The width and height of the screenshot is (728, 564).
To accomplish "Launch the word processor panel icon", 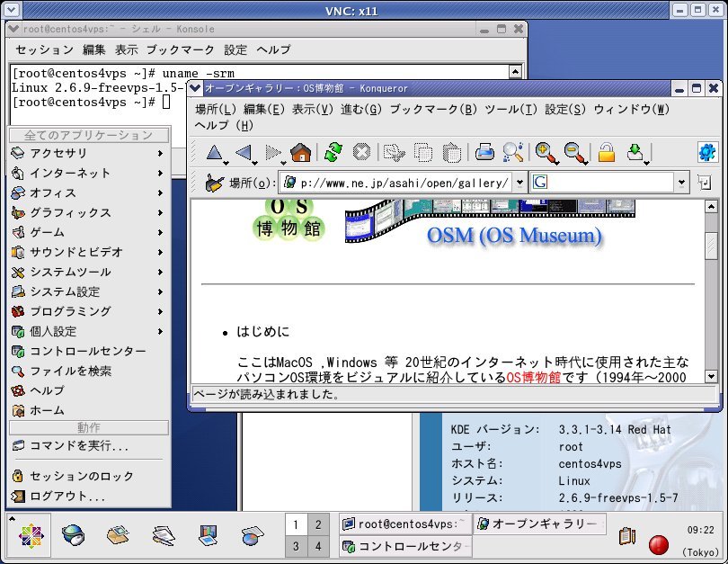I will pyautogui.click(x=163, y=535).
